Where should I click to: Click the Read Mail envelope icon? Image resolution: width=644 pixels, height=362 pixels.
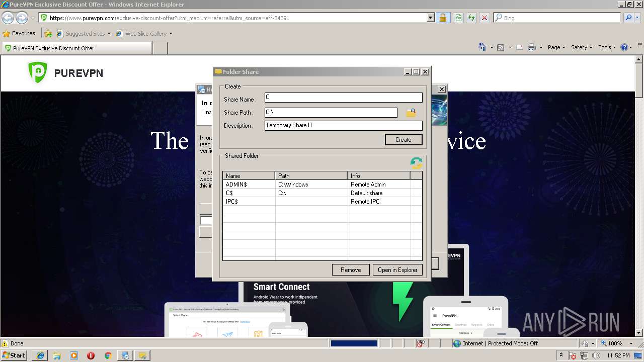coord(519,47)
